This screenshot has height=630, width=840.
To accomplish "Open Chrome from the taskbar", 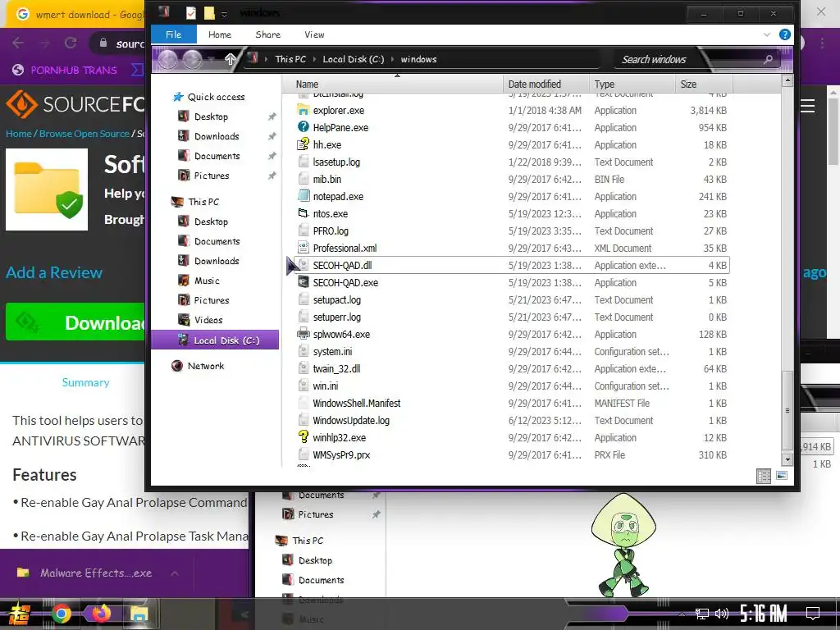I will pyautogui.click(x=61, y=614).
